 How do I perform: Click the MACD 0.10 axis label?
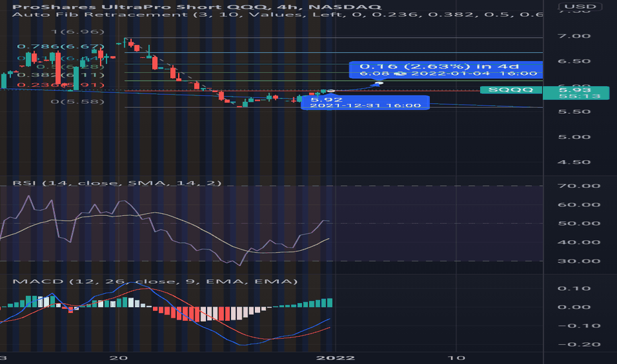point(574,289)
